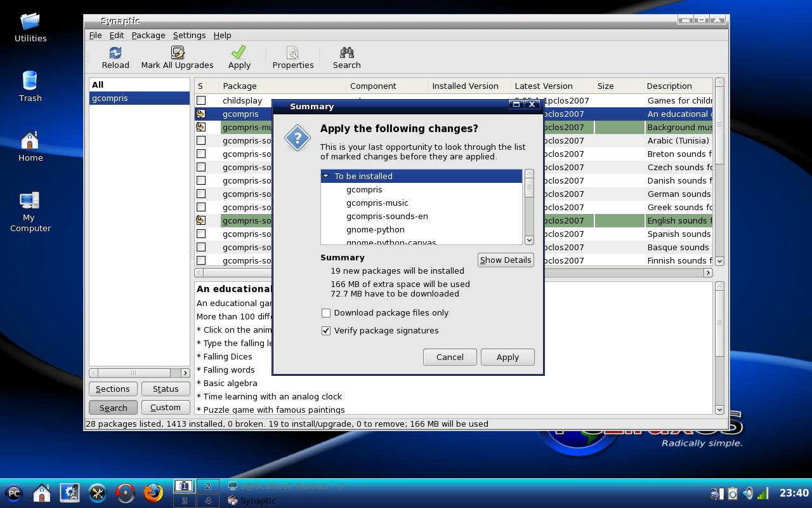Click the down arrow of the package list vertical scrollbar
812x508 pixels.
click(719, 261)
